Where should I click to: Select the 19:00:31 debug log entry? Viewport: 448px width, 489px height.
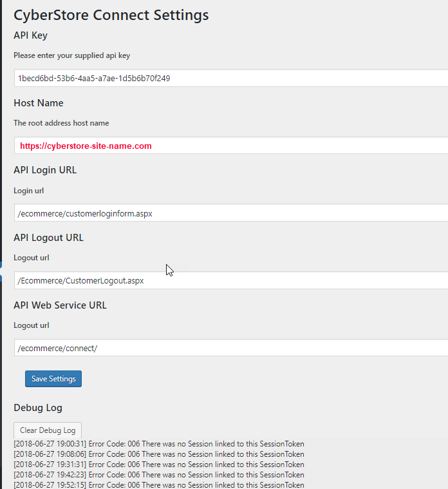pos(158,444)
